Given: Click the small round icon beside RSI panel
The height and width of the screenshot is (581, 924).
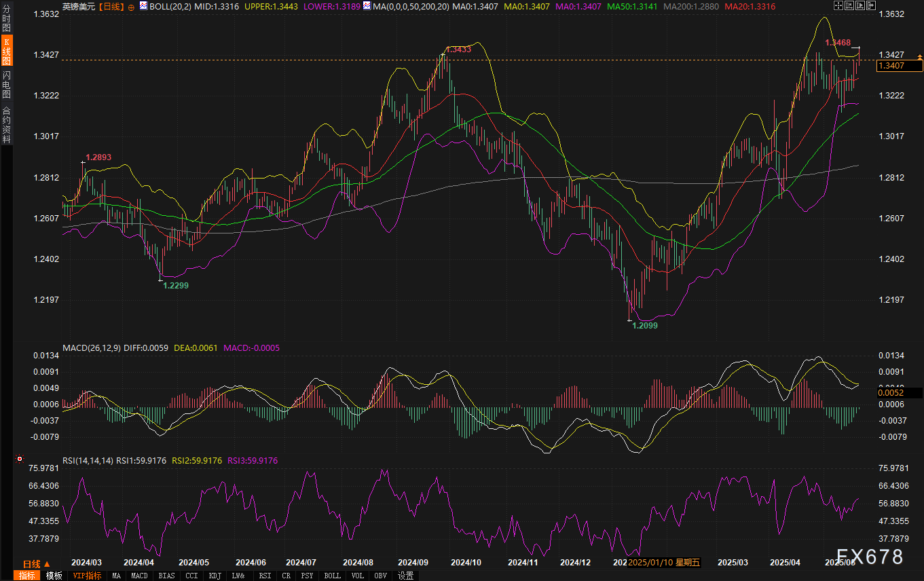Looking at the screenshot, I should (19, 460).
